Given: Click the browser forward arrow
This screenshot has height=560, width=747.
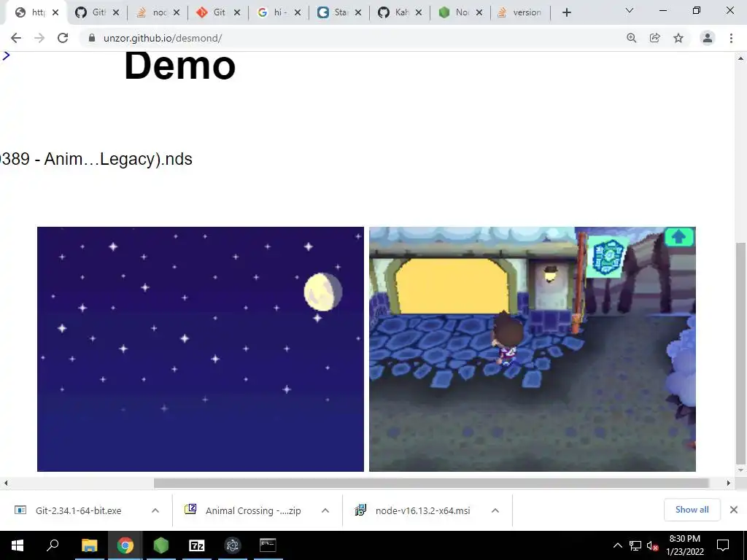Looking at the screenshot, I should pyautogui.click(x=39, y=38).
